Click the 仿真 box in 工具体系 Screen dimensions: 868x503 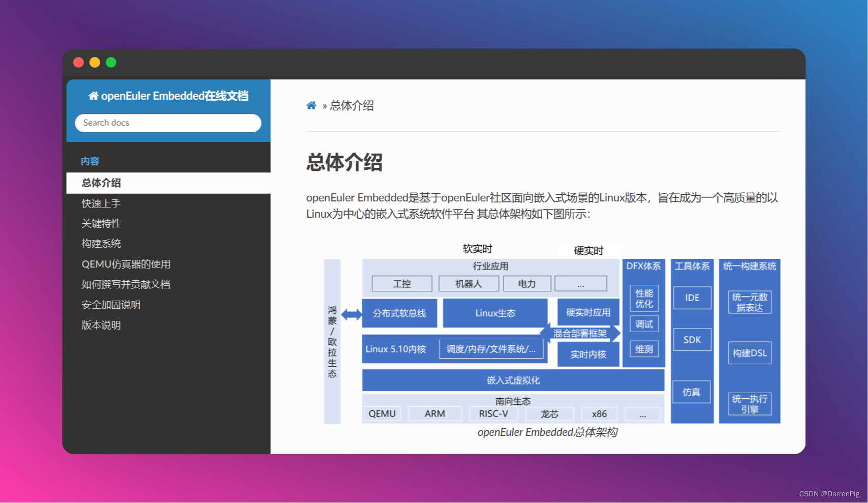tap(692, 392)
